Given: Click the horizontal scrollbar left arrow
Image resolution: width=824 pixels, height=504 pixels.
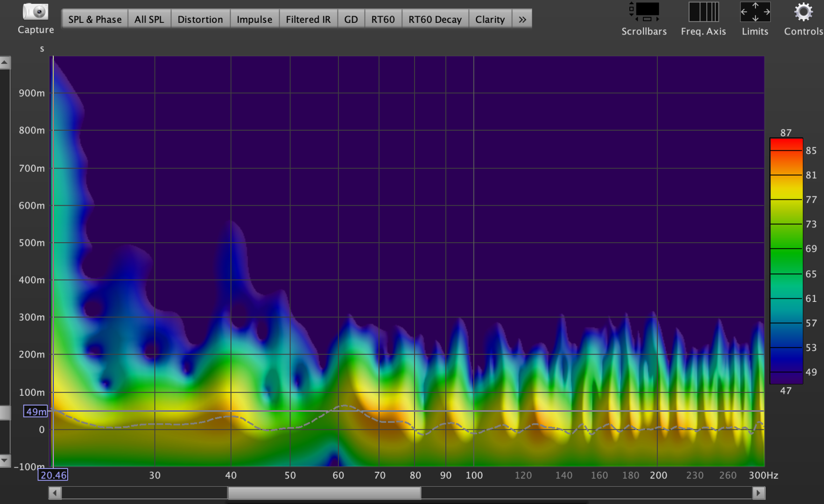Looking at the screenshot, I should 55,493.
